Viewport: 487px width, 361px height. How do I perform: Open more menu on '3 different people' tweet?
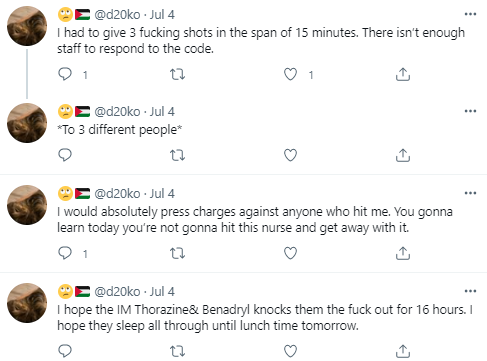pyautogui.click(x=470, y=111)
